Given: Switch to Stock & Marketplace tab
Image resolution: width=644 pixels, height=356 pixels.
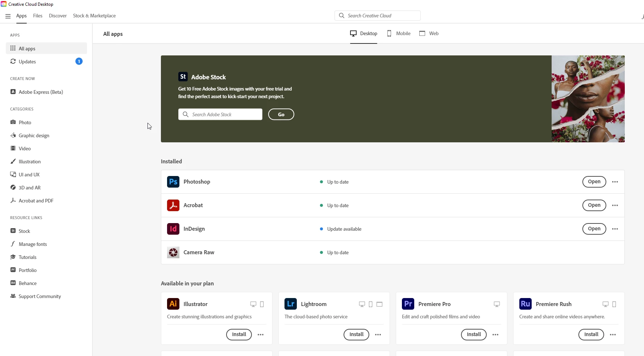Looking at the screenshot, I should point(94,16).
